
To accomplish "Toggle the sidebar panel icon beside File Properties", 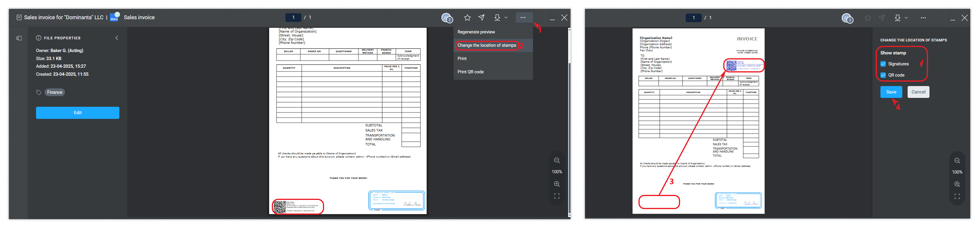I will [x=19, y=38].
